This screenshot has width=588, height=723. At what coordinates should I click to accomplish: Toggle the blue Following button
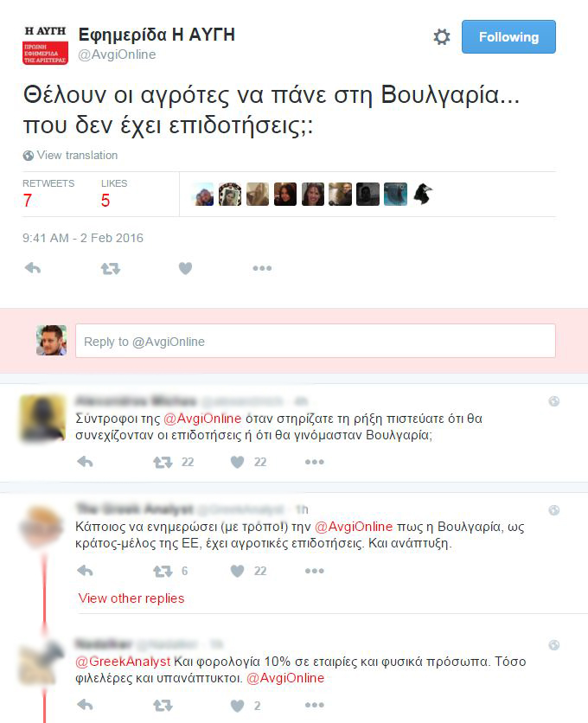(508, 37)
